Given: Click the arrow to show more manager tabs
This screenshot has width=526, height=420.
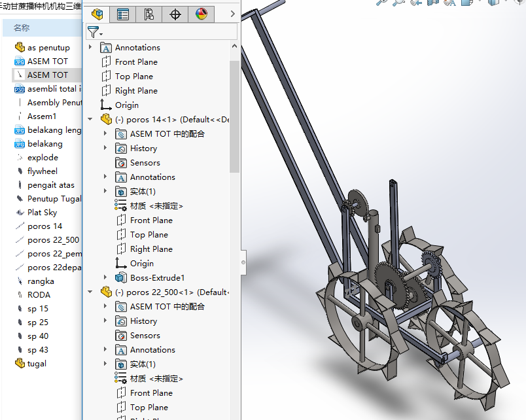Looking at the screenshot, I should click(233, 14).
